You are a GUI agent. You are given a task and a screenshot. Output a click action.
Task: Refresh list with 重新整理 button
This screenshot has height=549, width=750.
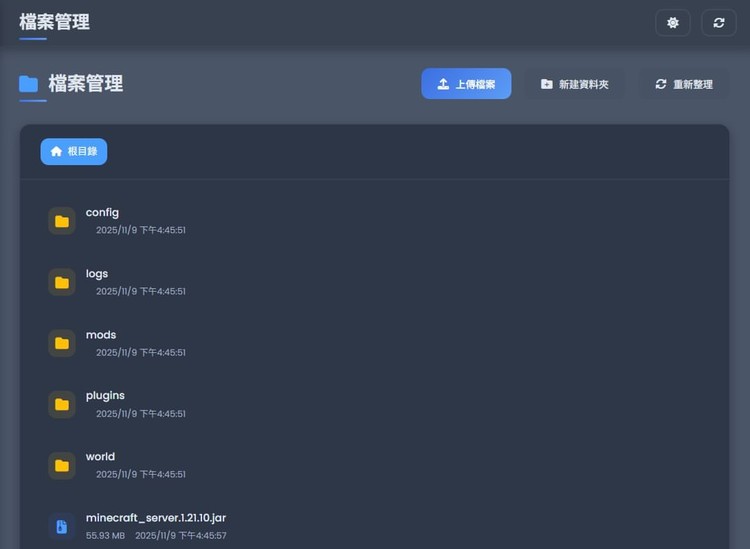click(x=684, y=84)
